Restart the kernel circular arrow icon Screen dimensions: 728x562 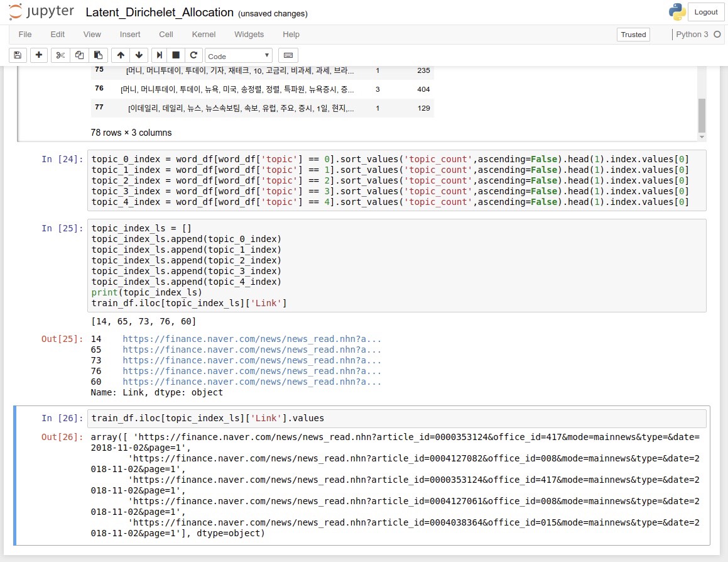pos(193,55)
